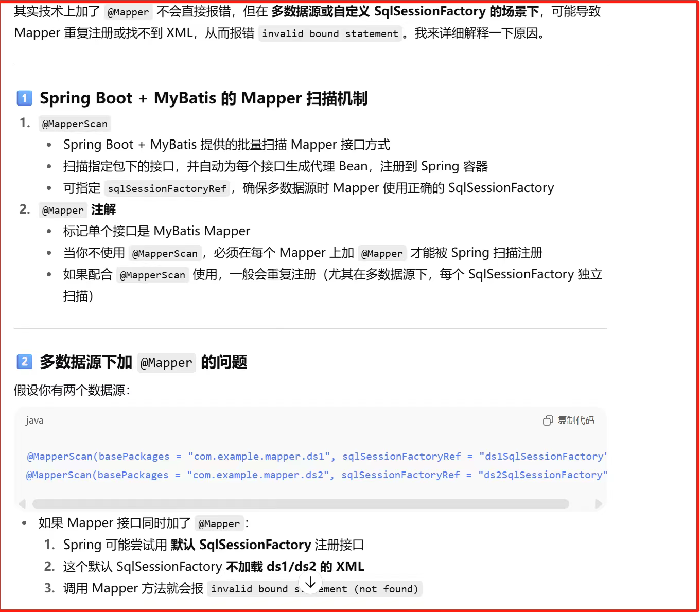Image resolution: width=700 pixels, height=612 pixels.
Task: Click the @Mapper 注解 list heading
Action: 77,210
